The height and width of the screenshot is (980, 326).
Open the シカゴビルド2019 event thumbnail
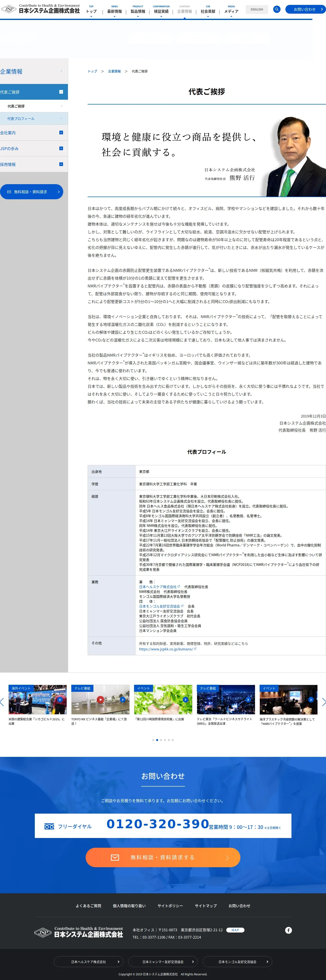pos(38,700)
